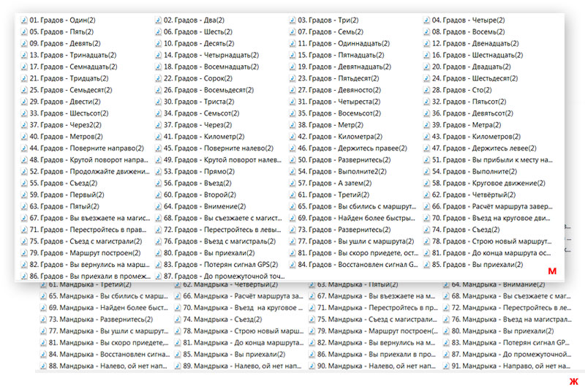Click the audio icon of '01. Градов - Один(2)'

(24, 20)
